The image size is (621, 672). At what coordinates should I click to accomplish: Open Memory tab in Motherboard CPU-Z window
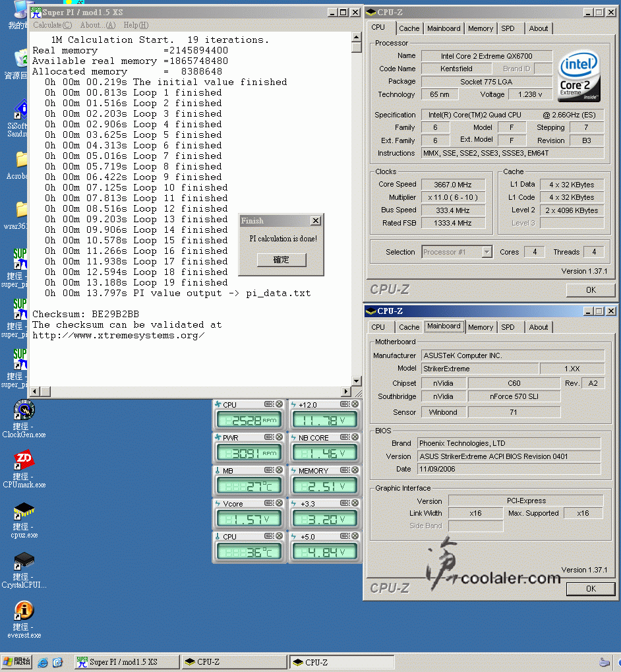click(481, 327)
